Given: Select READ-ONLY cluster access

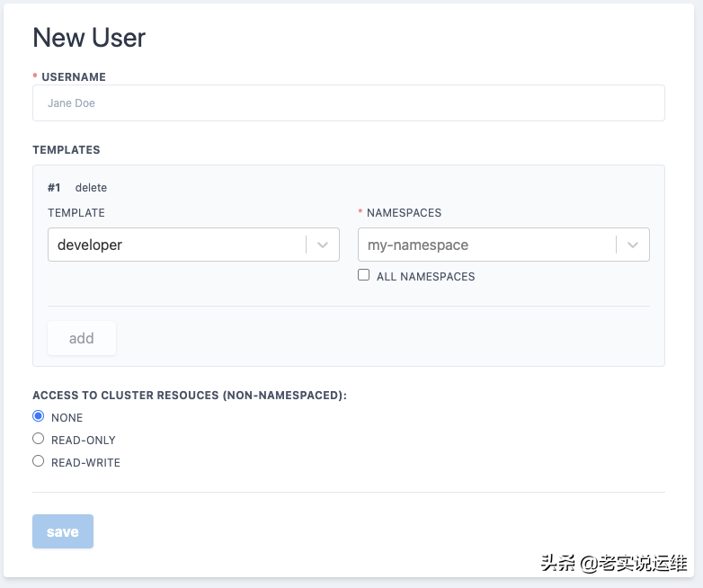Looking at the screenshot, I should click(x=39, y=439).
